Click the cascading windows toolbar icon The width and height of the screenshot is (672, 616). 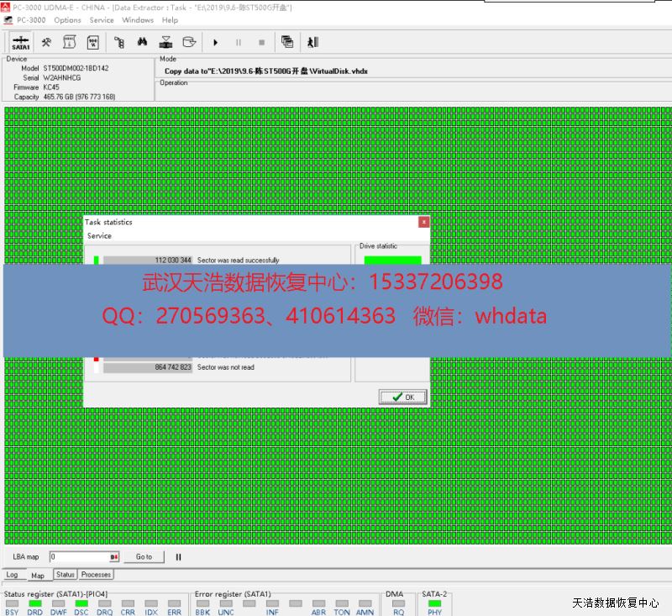[287, 42]
